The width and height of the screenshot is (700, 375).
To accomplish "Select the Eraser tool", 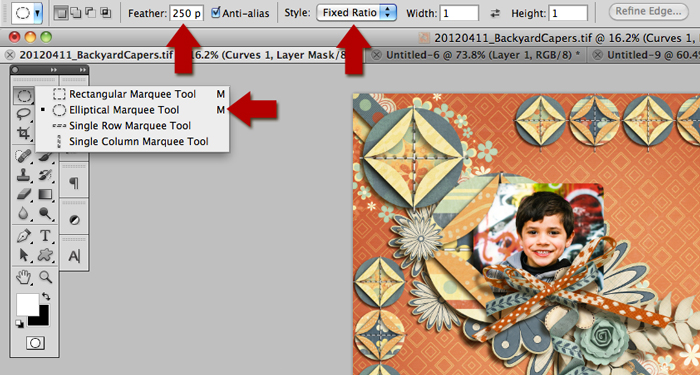I will pos(23,194).
